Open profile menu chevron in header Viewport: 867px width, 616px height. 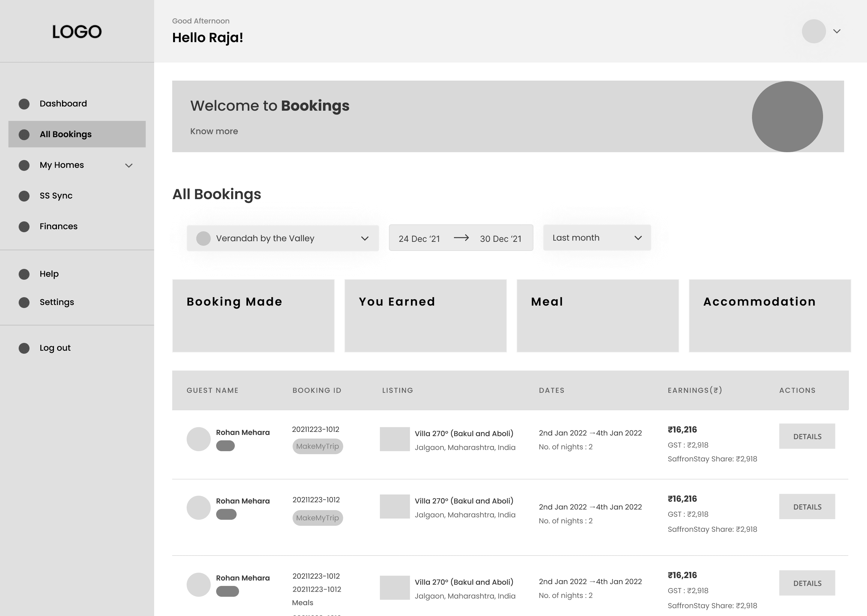tap(837, 31)
